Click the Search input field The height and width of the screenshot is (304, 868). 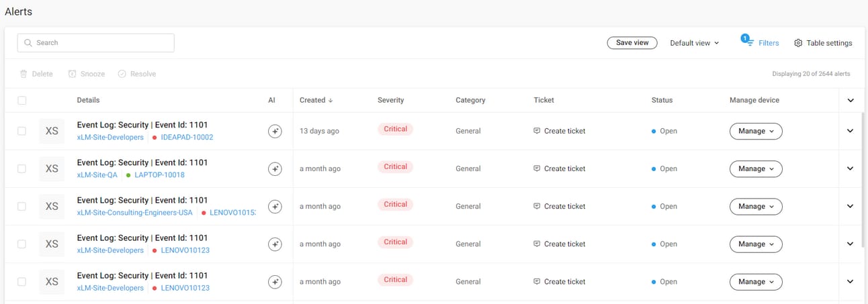[x=96, y=43]
